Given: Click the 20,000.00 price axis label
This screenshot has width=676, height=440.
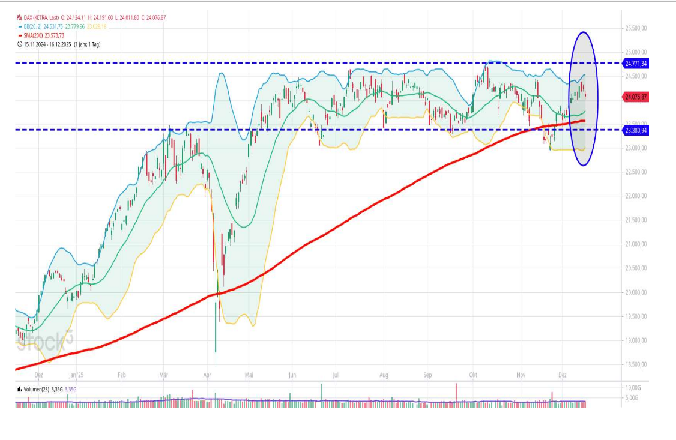Looking at the screenshot, I should click(636, 293).
